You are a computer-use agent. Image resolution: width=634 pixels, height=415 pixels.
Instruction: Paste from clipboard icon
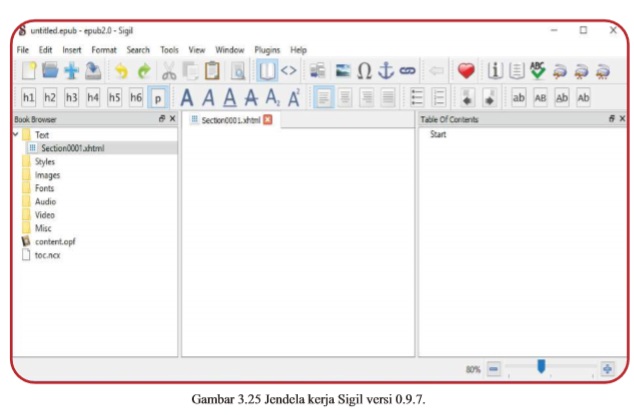(212, 71)
